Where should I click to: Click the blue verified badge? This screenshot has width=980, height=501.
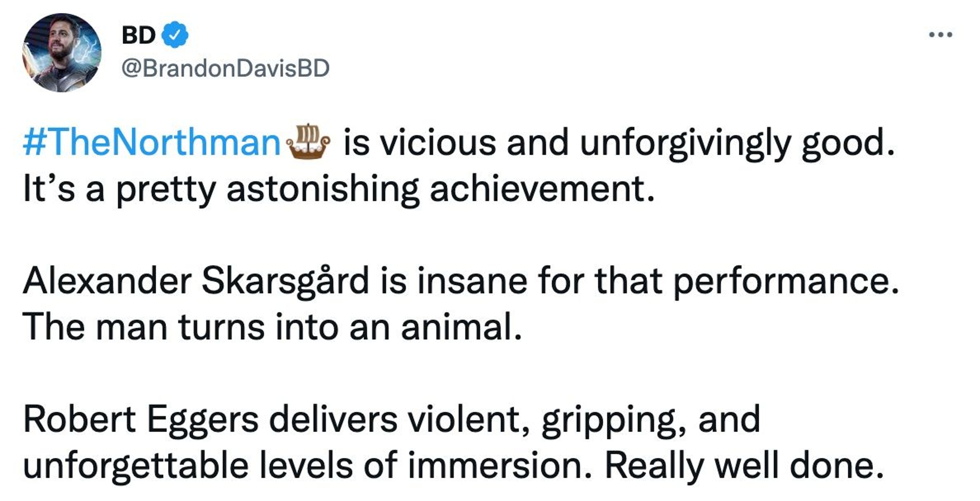click(175, 35)
